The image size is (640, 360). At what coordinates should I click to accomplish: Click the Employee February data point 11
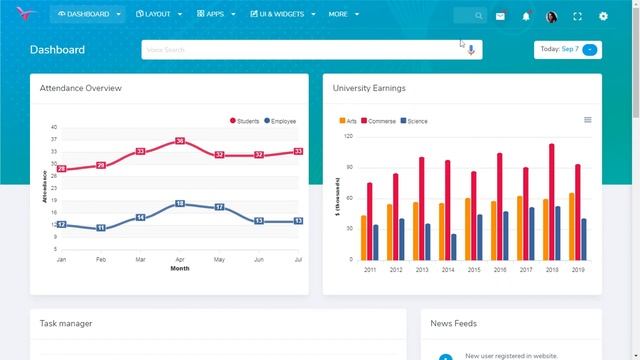point(101,228)
